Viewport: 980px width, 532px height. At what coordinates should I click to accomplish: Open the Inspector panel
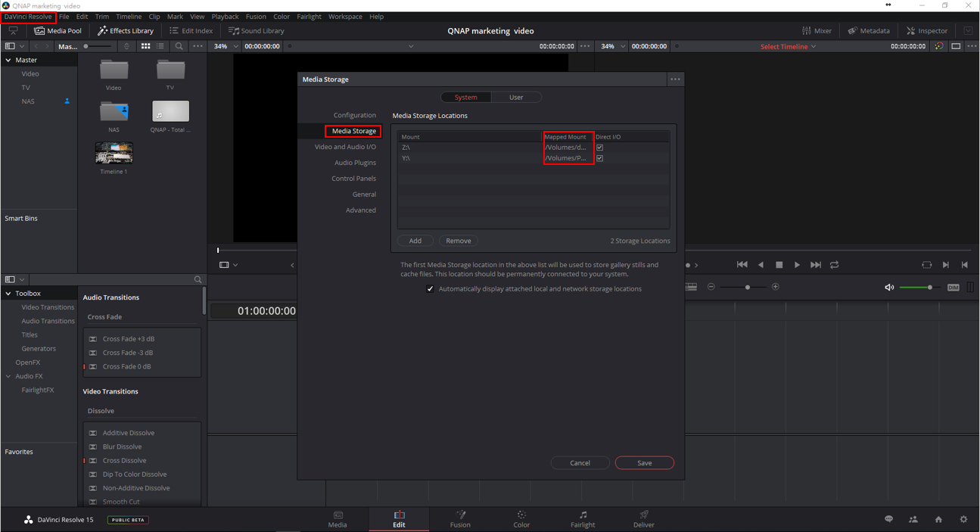pos(927,31)
